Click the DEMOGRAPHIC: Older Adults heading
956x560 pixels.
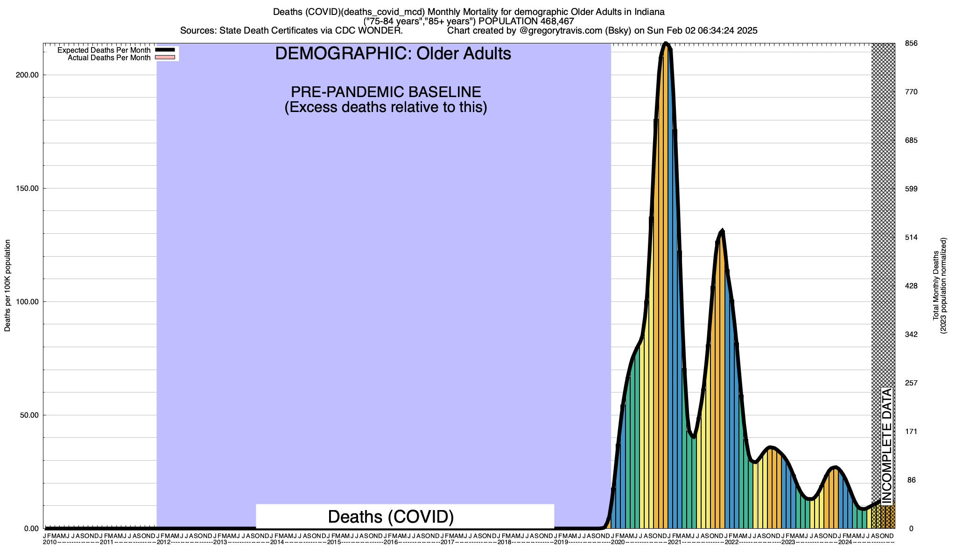click(393, 54)
